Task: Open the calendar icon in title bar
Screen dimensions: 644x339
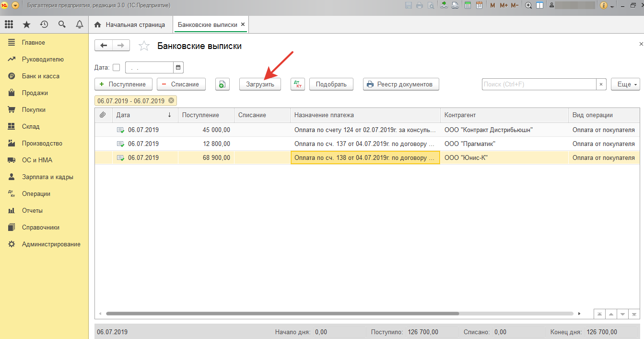Action: point(479,5)
